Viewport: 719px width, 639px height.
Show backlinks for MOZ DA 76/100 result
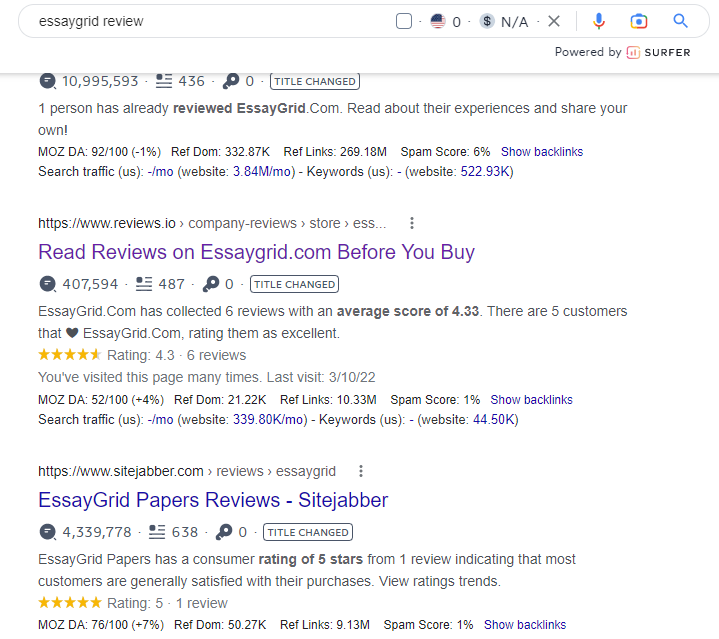[525, 625]
